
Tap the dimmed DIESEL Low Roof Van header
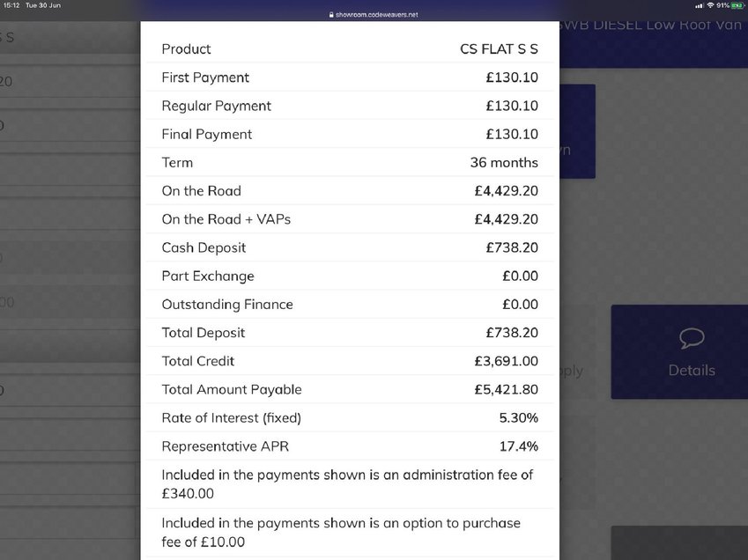click(x=651, y=25)
